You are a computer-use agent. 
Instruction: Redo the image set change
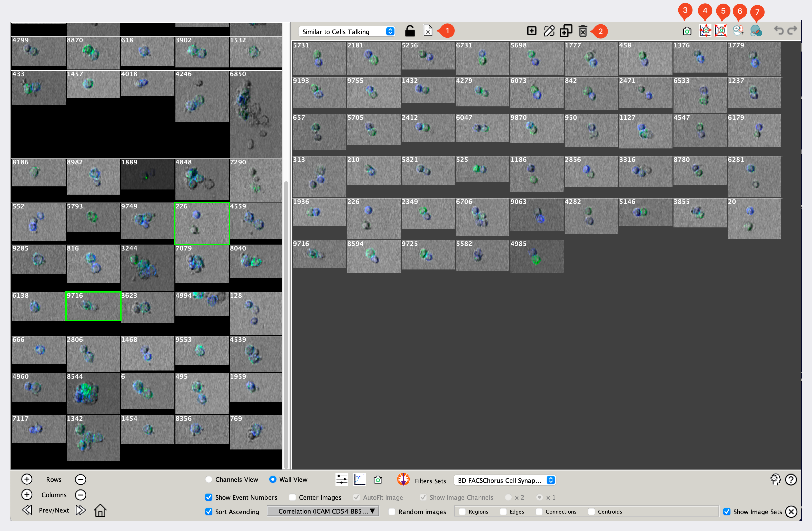[x=792, y=30]
